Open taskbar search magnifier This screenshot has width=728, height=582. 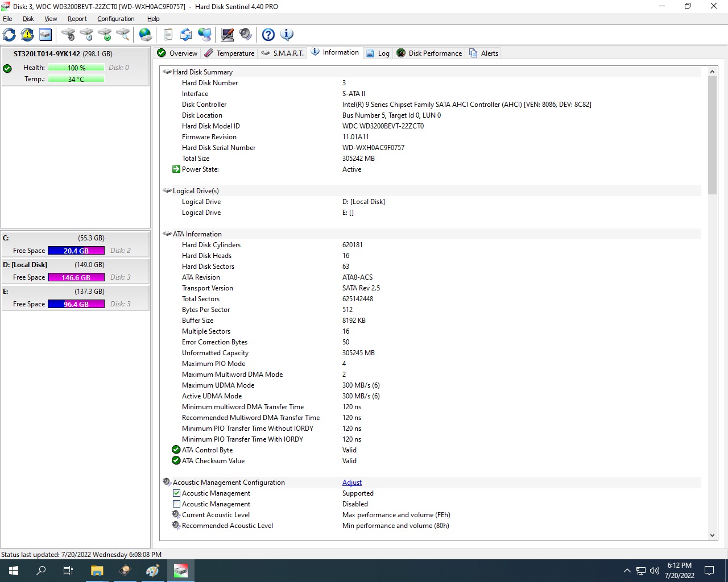41,571
